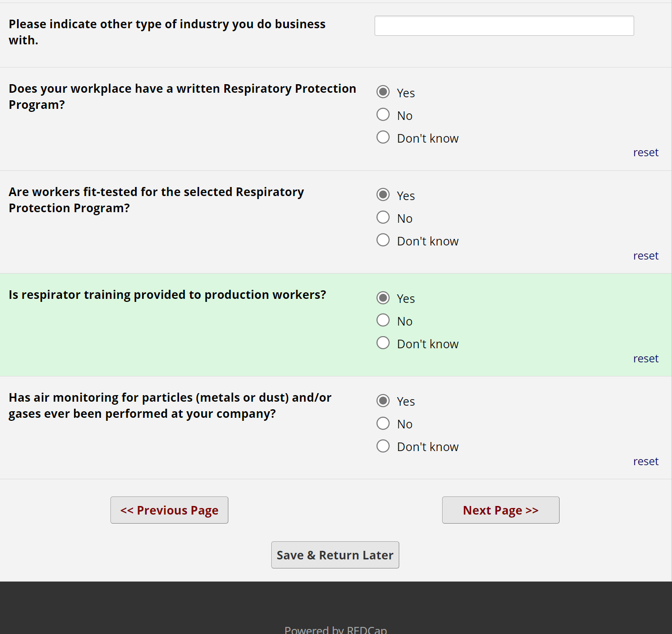Image resolution: width=672 pixels, height=634 pixels.
Task: Select No for written Respiratory Protection Program
Action: 383,114
